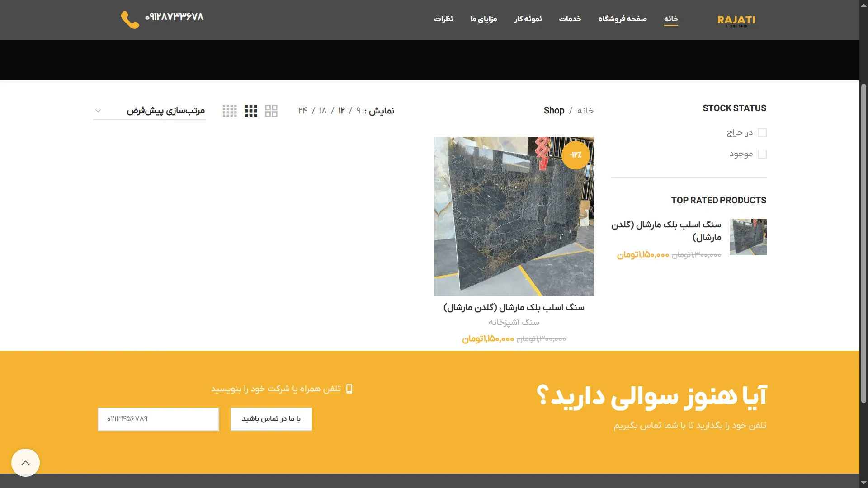Show 18 products per page

323,111
